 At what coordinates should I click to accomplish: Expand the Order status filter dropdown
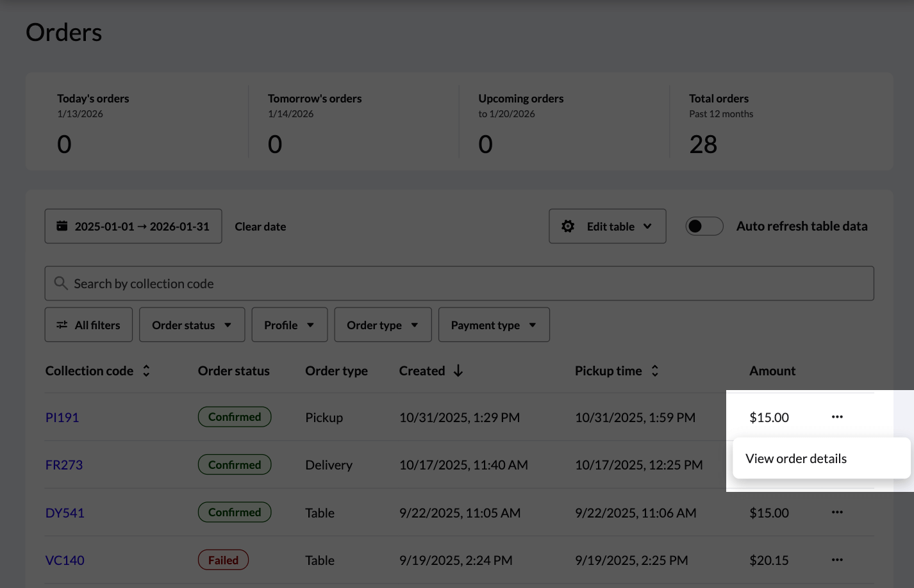coord(192,325)
